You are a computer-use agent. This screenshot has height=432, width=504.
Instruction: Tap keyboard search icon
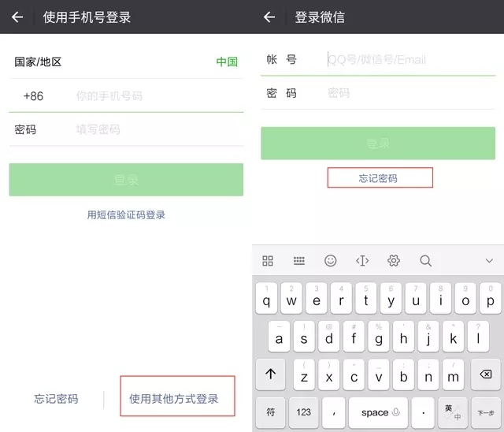pos(425,261)
